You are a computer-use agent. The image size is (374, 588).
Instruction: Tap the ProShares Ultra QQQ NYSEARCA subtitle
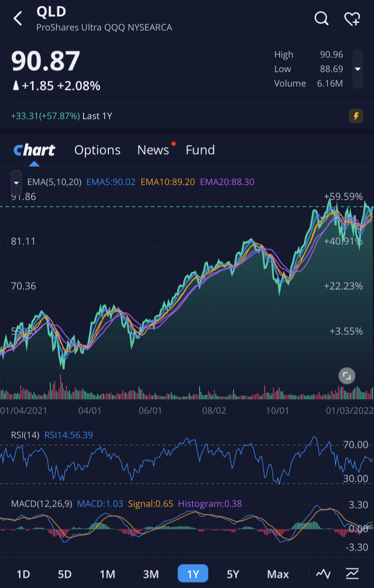[104, 28]
